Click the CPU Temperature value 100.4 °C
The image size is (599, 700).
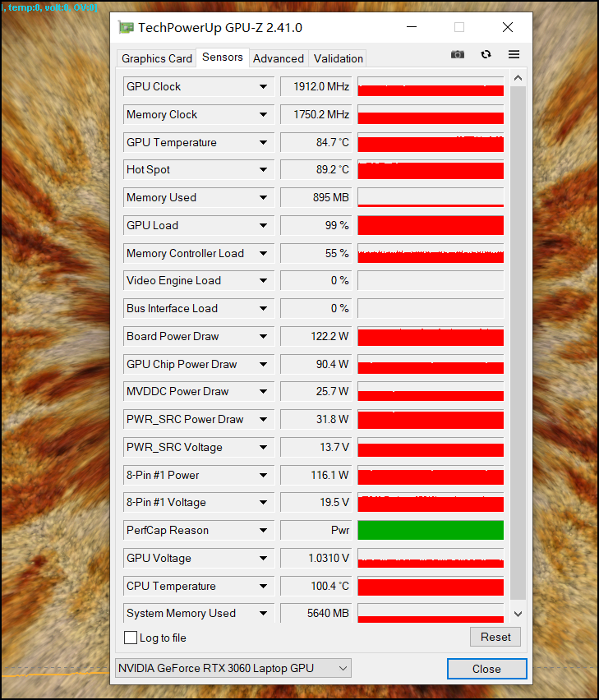tap(316, 586)
